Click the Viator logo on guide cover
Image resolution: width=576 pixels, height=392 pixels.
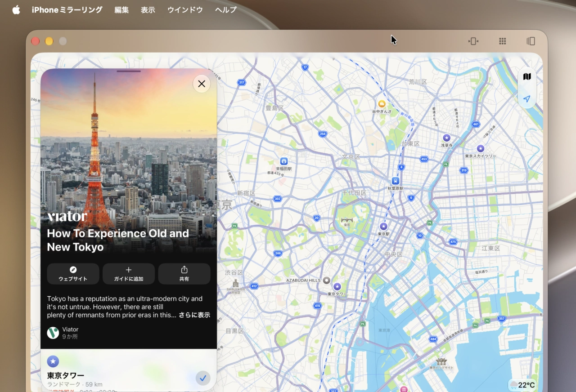coord(67,217)
